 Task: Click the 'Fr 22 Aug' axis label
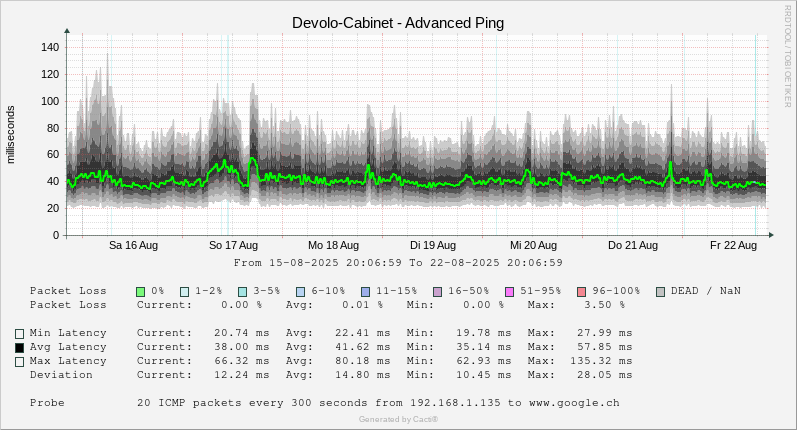point(733,245)
